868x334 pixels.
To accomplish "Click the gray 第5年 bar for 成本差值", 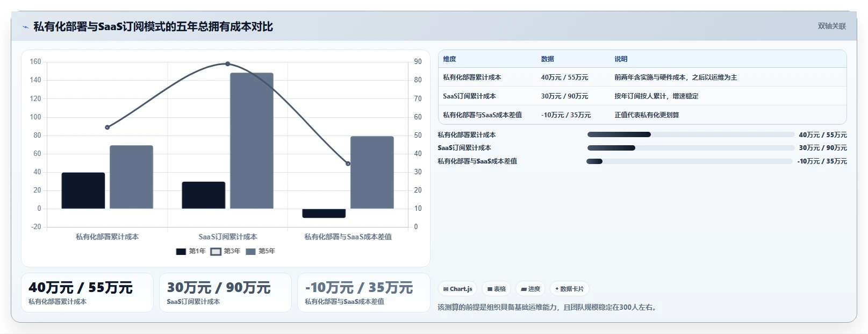I will tap(372, 173).
